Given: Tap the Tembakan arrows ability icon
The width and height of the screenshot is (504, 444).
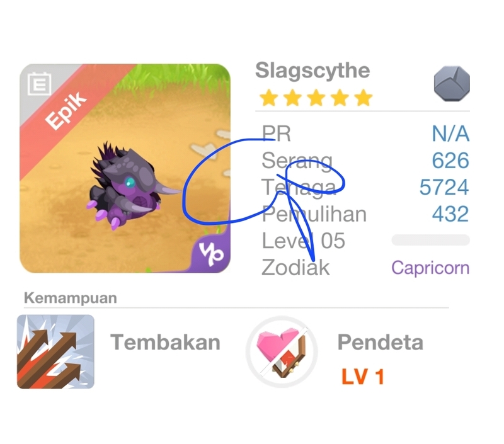Looking at the screenshot, I should pos(55,351).
